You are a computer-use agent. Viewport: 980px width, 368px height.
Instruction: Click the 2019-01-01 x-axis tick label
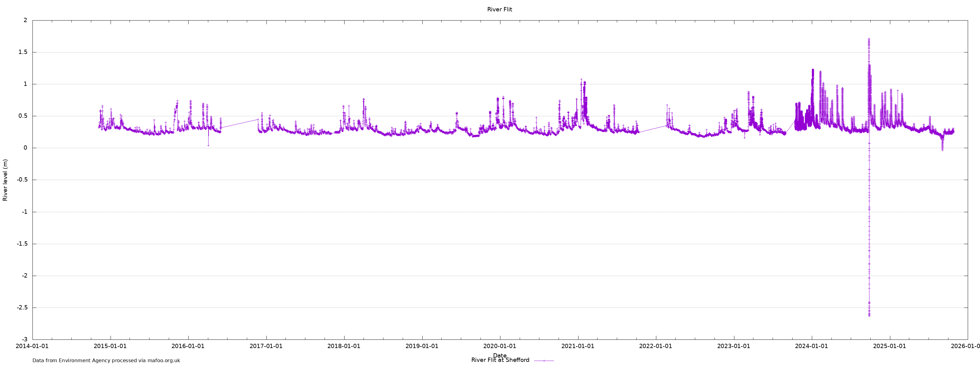point(421,346)
